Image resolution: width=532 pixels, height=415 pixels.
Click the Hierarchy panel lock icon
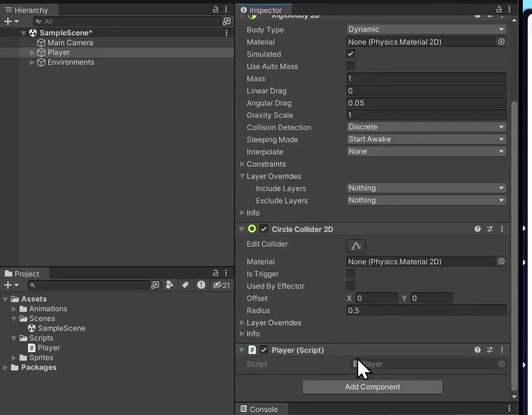[216, 10]
